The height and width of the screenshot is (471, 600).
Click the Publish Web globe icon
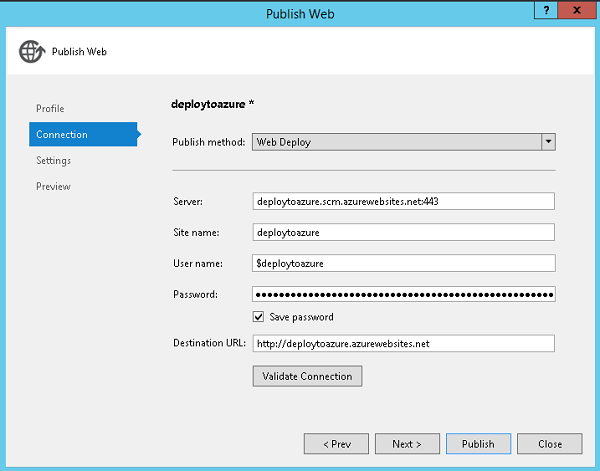pyautogui.click(x=31, y=53)
